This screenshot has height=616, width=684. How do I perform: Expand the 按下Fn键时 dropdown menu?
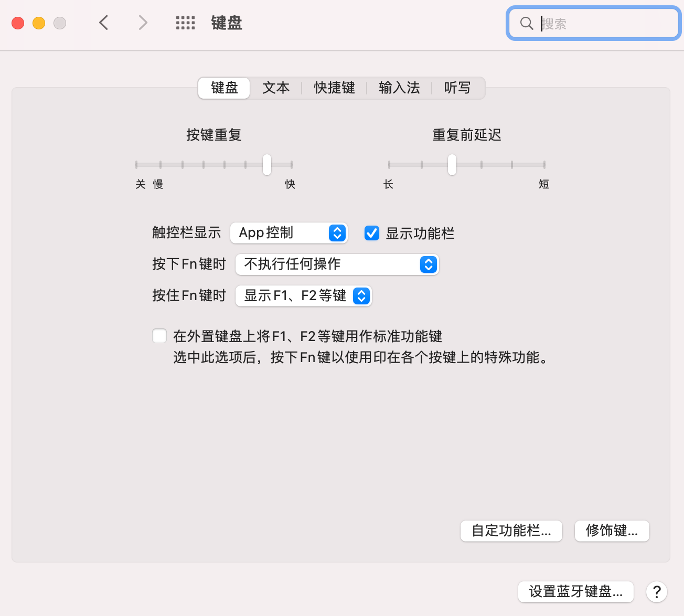click(x=337, y=264)
